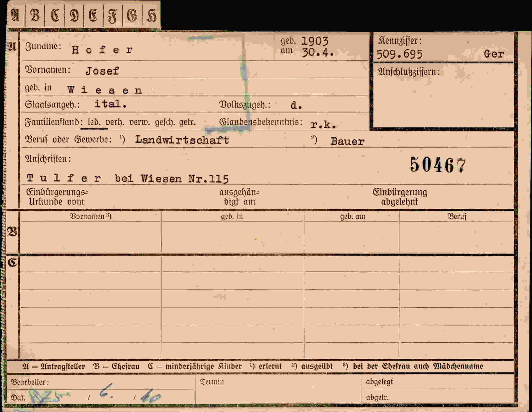Image resolution: width=532 pixels, height=412 pixels.
Task: Click section letter B on left margin
Action: click(x=12, y=232)
